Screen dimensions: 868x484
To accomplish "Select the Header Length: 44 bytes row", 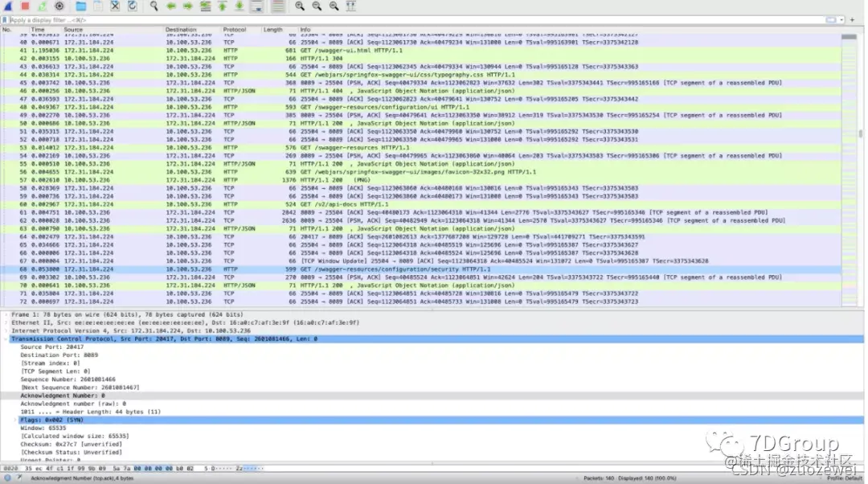I will pos(91,412).
